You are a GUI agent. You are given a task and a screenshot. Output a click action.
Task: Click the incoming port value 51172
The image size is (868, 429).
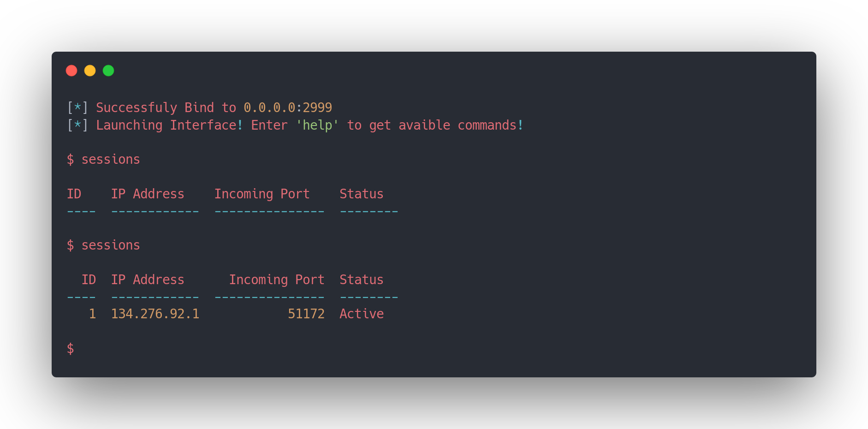[x=306, y=314]
